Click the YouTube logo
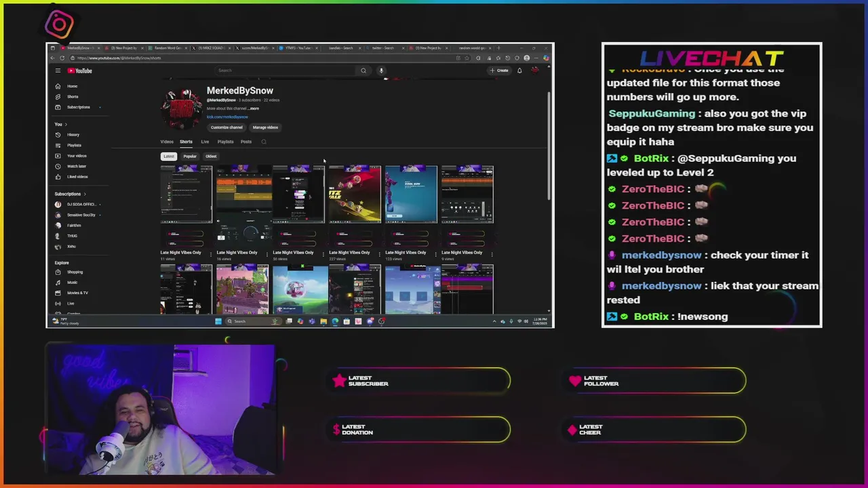The height and width of the screenshot is (488, 868). coord(80,70)
